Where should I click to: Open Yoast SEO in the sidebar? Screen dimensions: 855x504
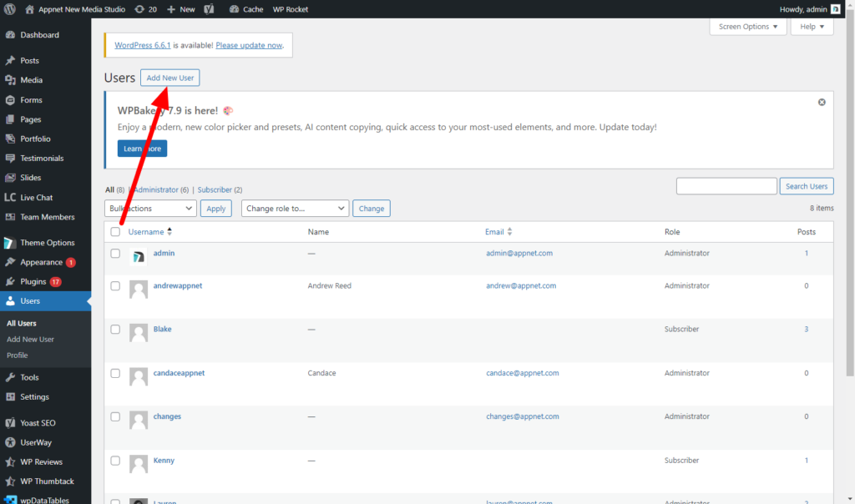[x=38, y=423]
